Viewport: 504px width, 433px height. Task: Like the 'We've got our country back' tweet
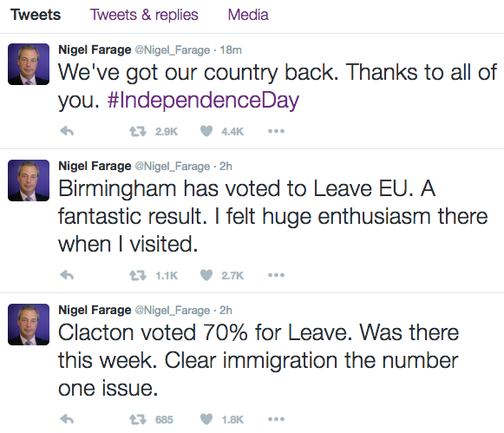[206, 131]
